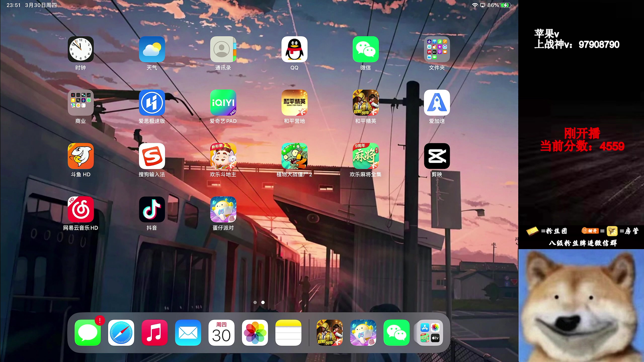Open iQIYI 爱奇艺 PAD app

point(223,103)
